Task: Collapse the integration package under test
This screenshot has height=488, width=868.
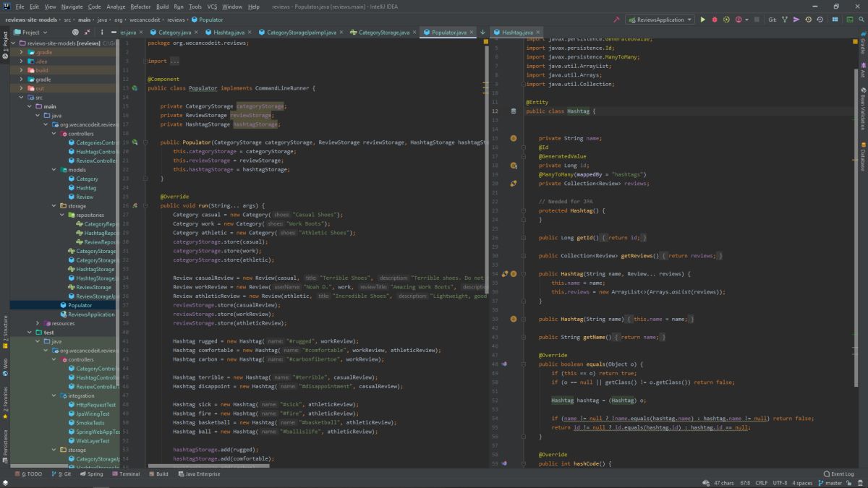Action: pos(54,395)
